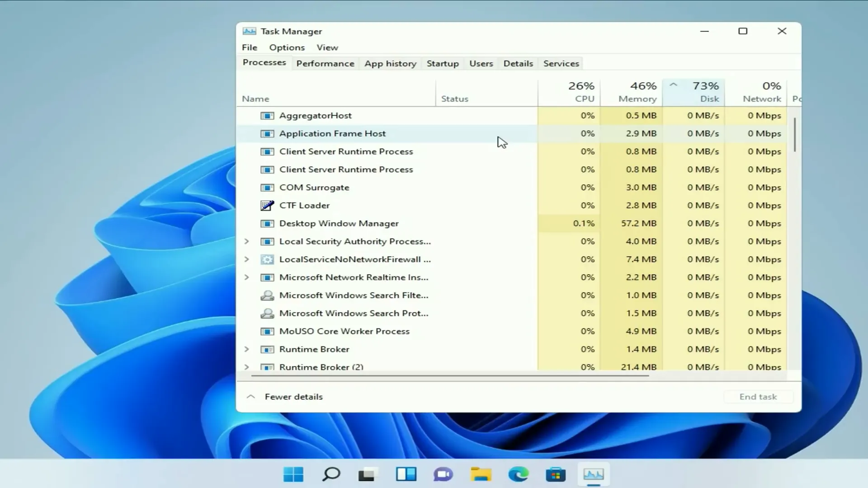This screenshot has width=868, height=488.
Task: Select the Processes tab
Action: coord(264,63)
